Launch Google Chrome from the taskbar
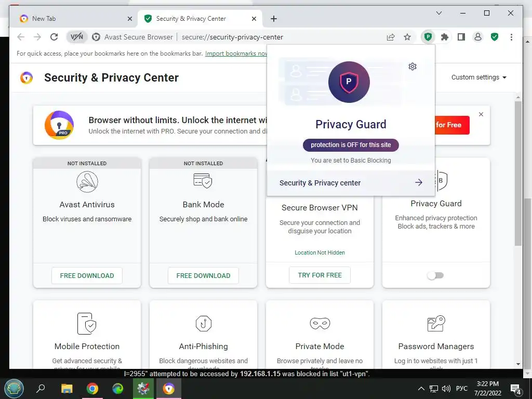 (92, 389)
